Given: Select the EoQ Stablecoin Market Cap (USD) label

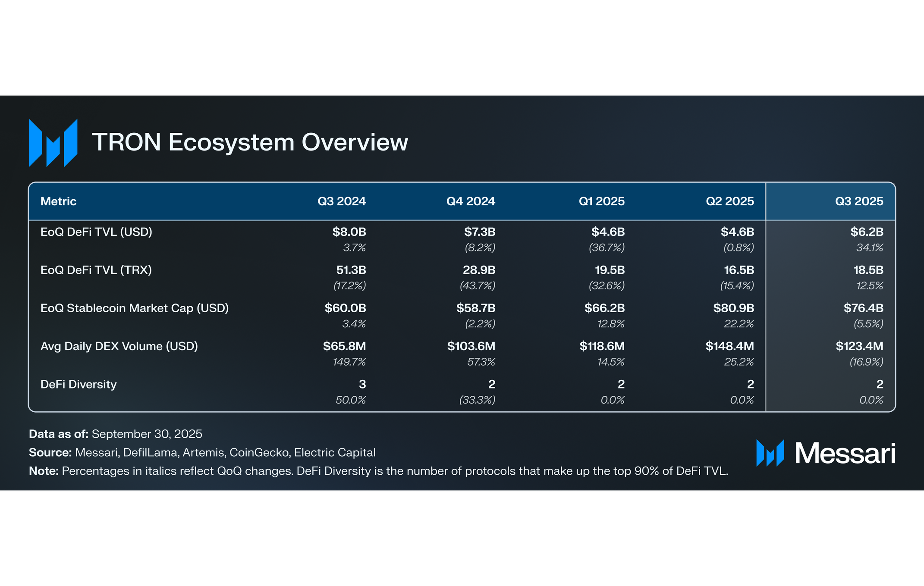Looking at the screenshot, I should coord(135,308).
